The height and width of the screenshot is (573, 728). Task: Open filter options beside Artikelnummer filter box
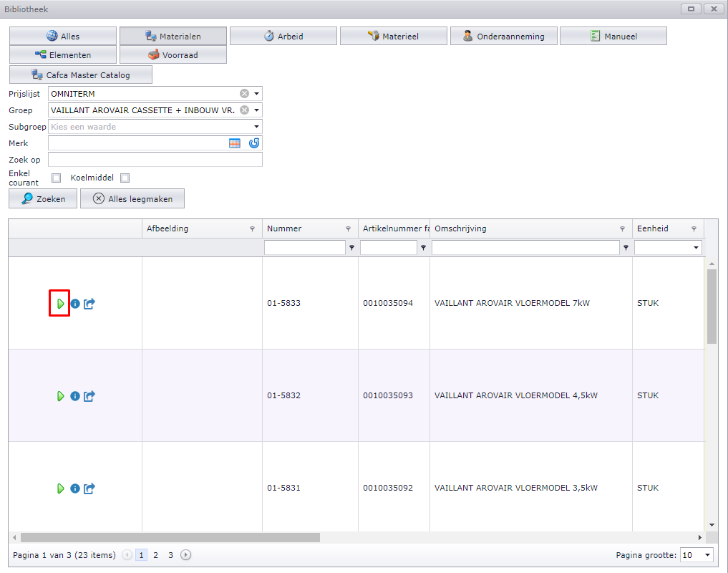click(423, 248)
